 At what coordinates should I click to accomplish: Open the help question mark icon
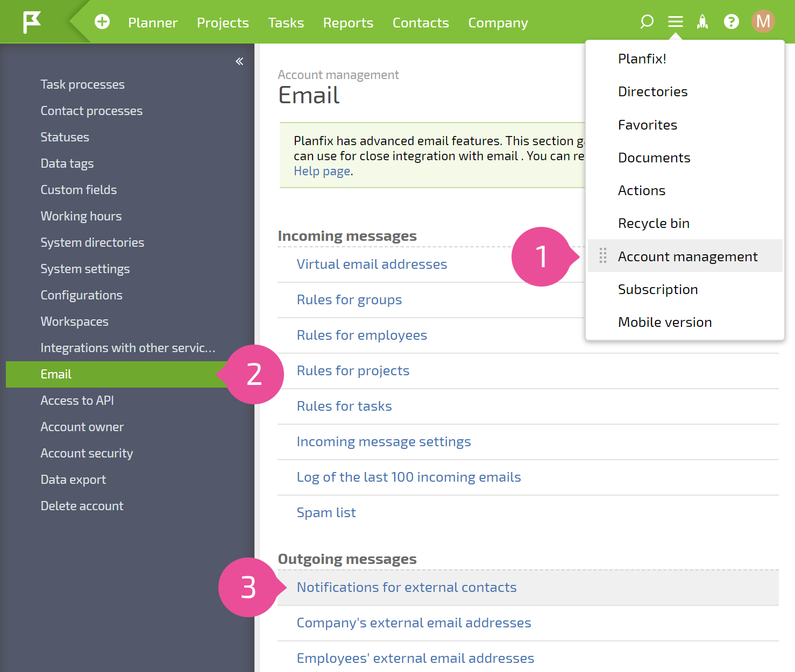click(x=732, y=22)
